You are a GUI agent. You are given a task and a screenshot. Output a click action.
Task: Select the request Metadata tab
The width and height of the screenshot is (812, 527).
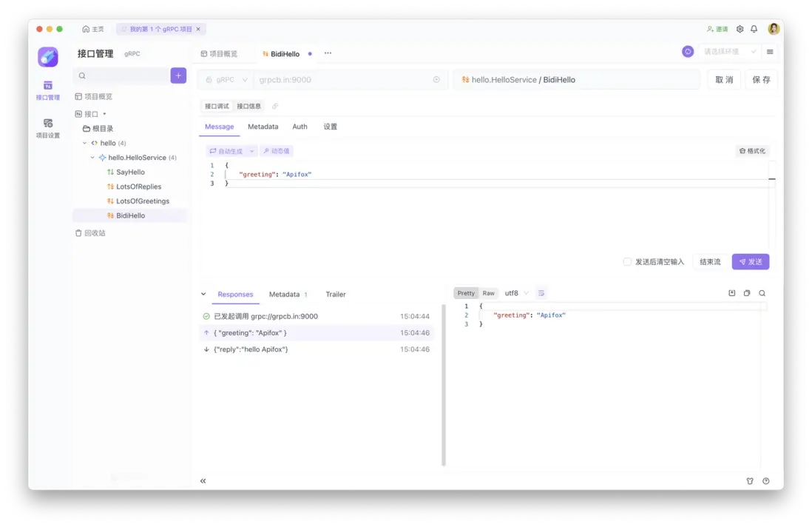[x=263, y=127]
